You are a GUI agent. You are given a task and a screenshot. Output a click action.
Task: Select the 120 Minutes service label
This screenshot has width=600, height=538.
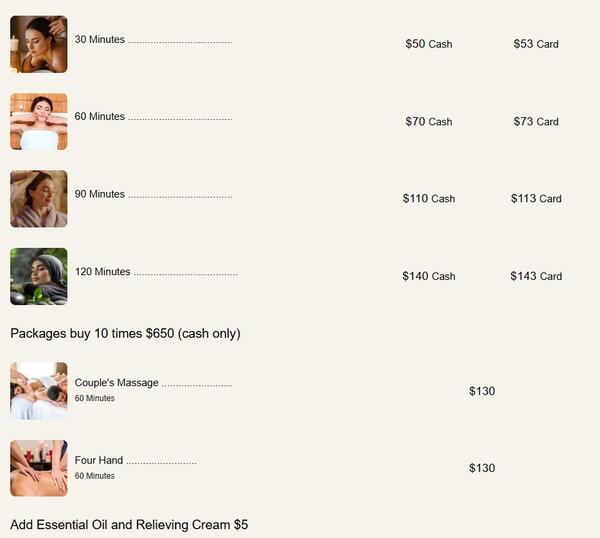click(103, 272)
